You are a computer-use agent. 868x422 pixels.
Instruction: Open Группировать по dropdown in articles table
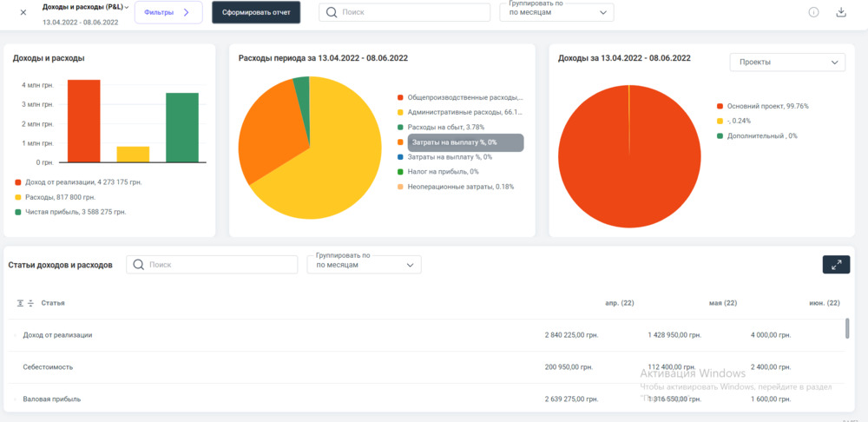[x=364, y=264]
